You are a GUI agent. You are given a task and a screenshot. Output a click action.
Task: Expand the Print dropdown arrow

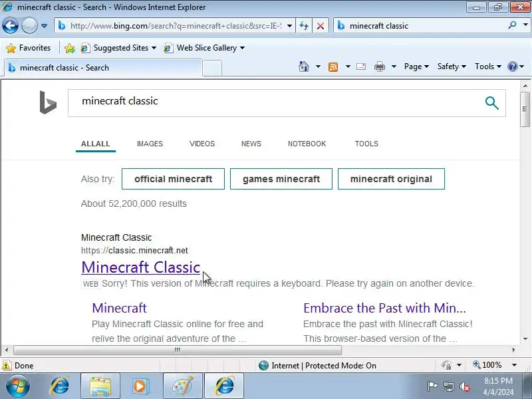coord(394,66)
